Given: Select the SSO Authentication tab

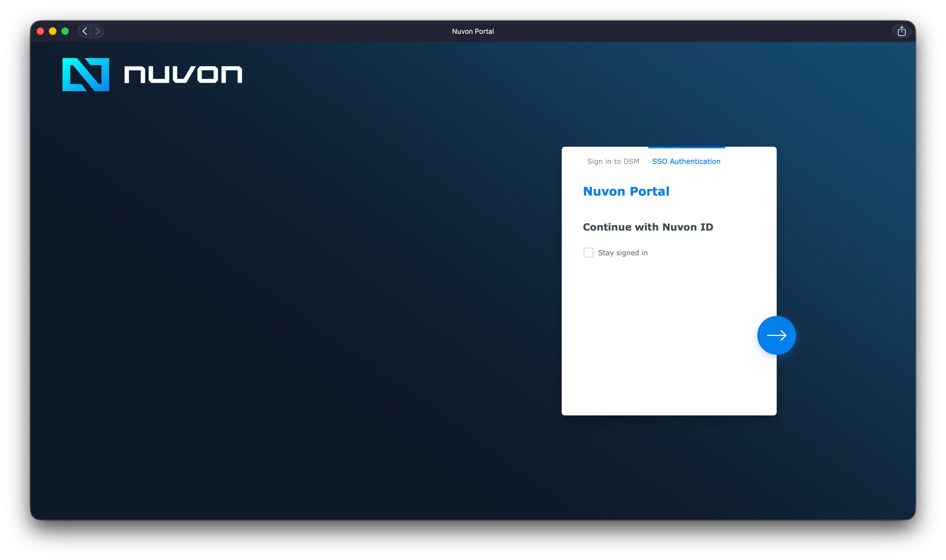Looking at the screenshot, I should 686,161.
